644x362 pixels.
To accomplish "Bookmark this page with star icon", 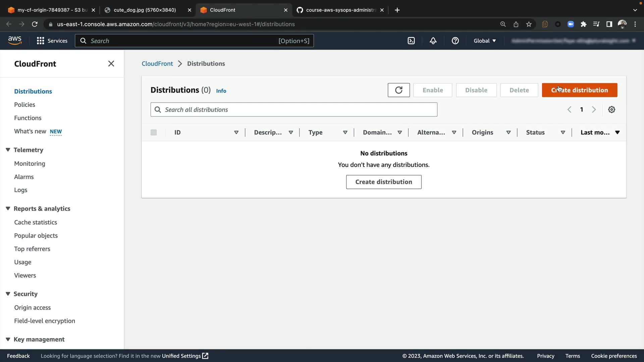I will coord(529,24).
